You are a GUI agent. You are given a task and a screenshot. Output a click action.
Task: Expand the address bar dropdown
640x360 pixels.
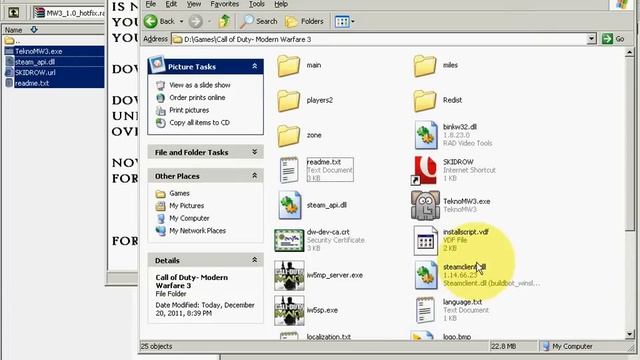591,39
